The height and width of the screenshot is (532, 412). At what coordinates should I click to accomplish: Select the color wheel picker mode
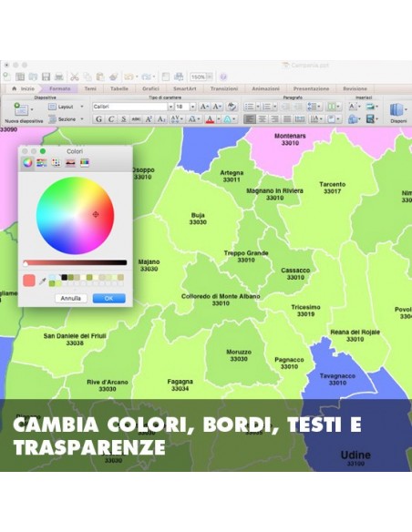(x=28, y=162)
